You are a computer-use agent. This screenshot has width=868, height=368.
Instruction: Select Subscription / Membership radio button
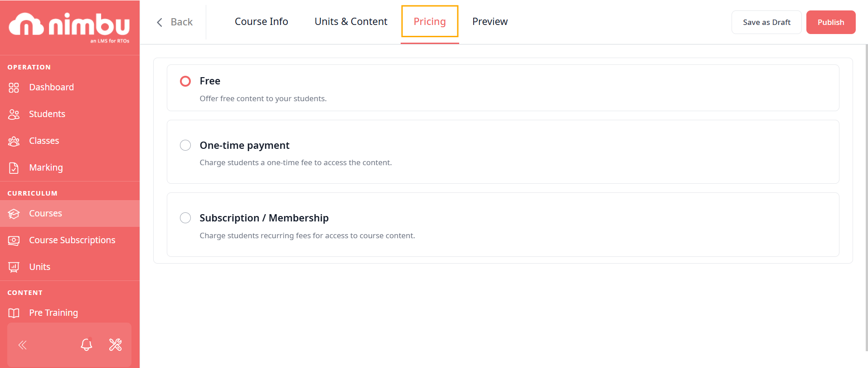click(185, 218)
